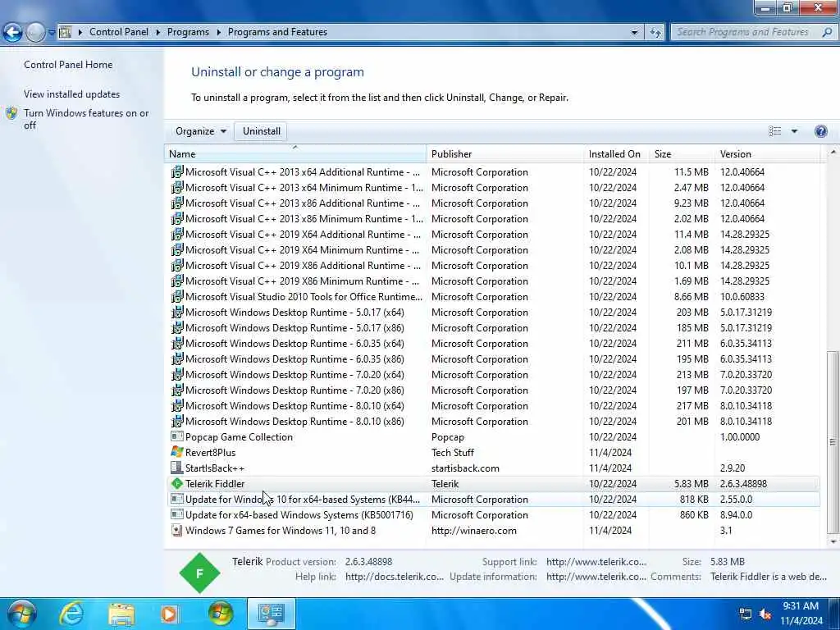This screenshot has height=630, width=840.
Task: Open Control Panel Home link
Action: coord(68,64)
